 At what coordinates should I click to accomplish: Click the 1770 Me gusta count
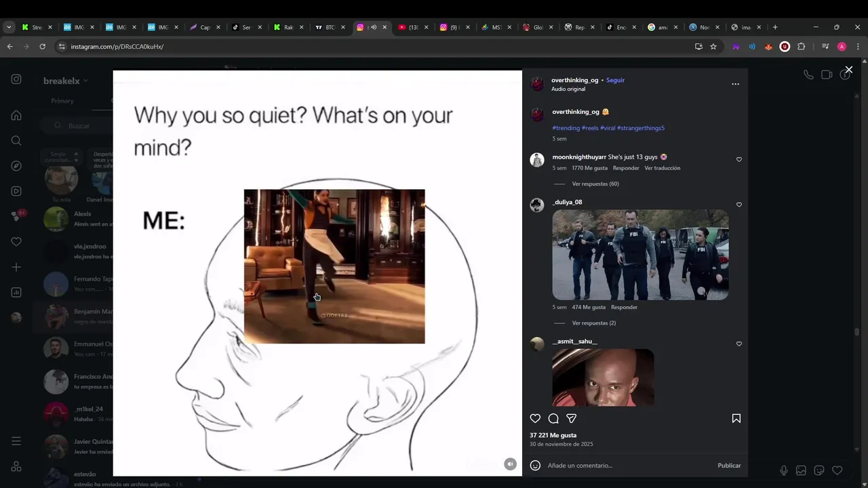589,168
